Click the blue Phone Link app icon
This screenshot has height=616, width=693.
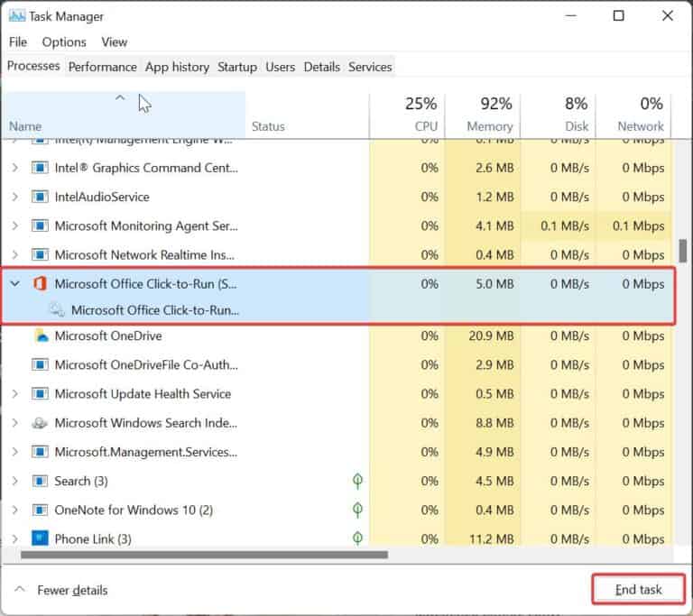pyautogui.click(x=40, y=538)
